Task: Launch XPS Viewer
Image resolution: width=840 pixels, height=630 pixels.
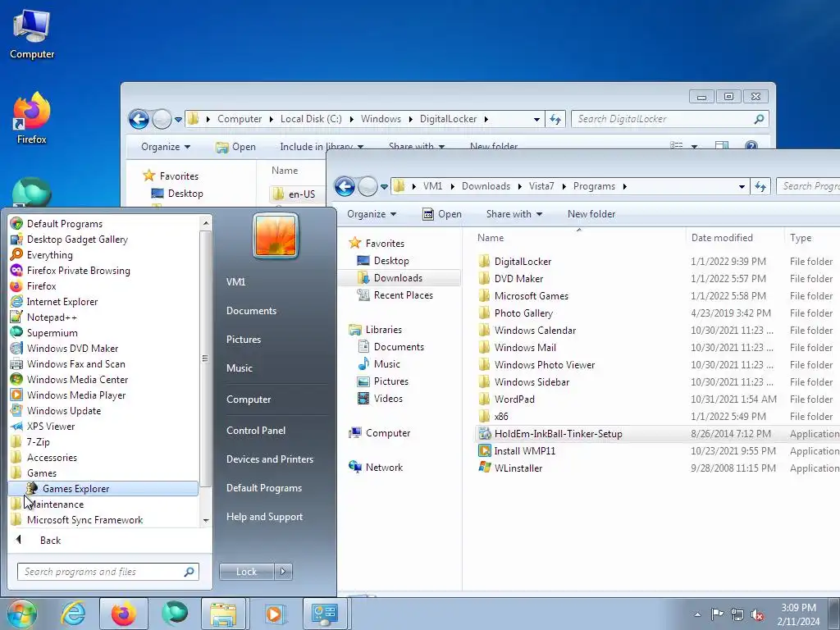Action: (50, 426)
